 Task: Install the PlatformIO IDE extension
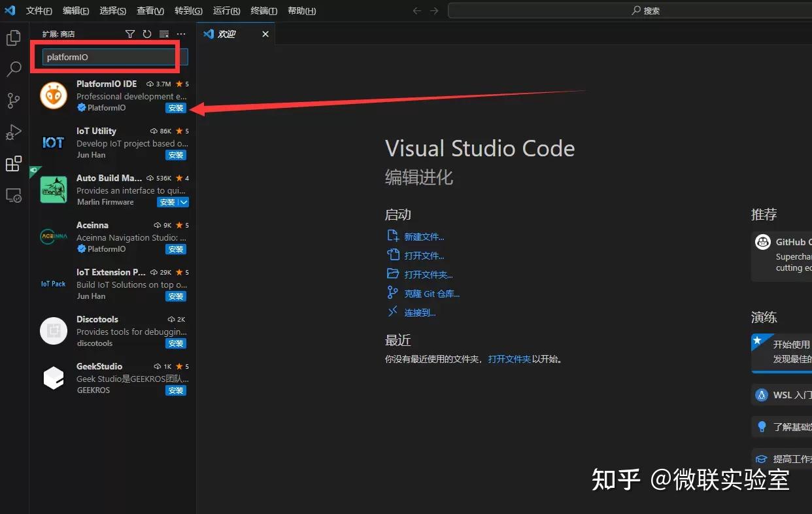click(175, 108)
